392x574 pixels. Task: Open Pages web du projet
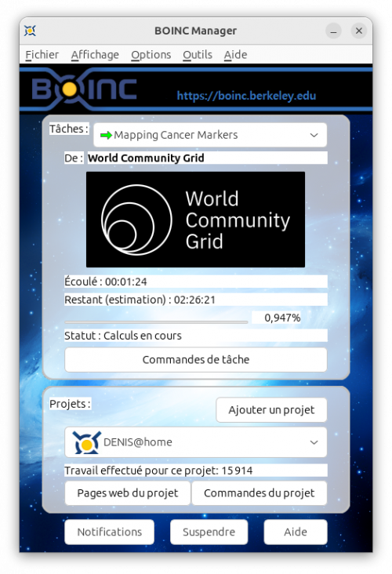click(127, 493)
